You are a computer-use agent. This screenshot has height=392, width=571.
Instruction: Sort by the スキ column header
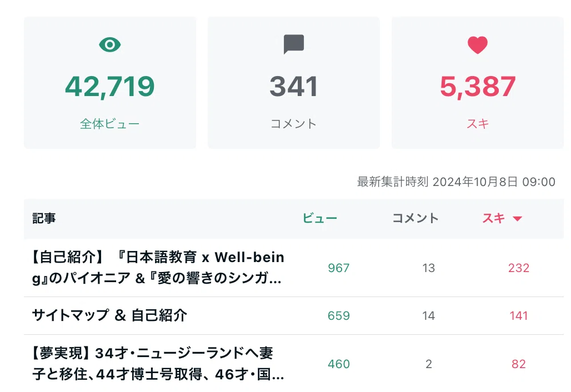493,218
